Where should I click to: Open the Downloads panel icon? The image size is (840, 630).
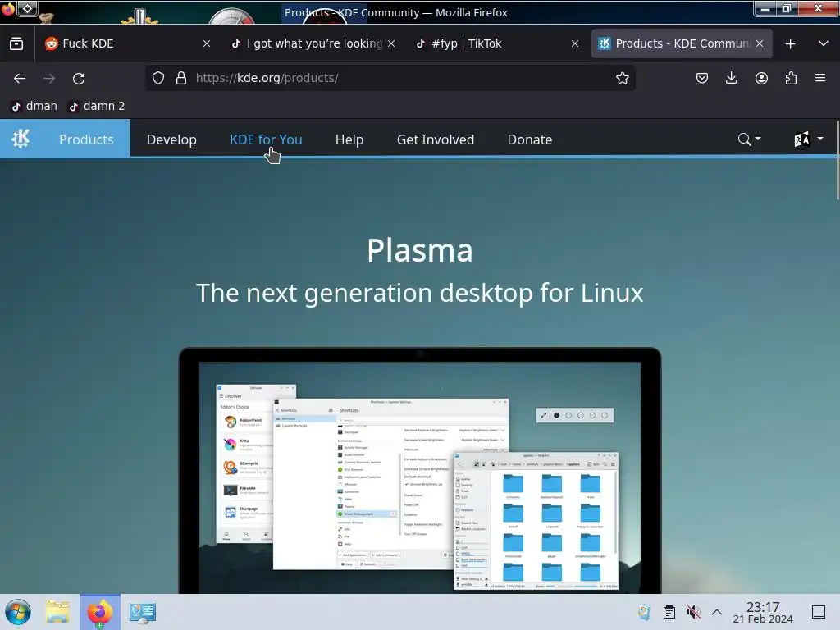731,78
